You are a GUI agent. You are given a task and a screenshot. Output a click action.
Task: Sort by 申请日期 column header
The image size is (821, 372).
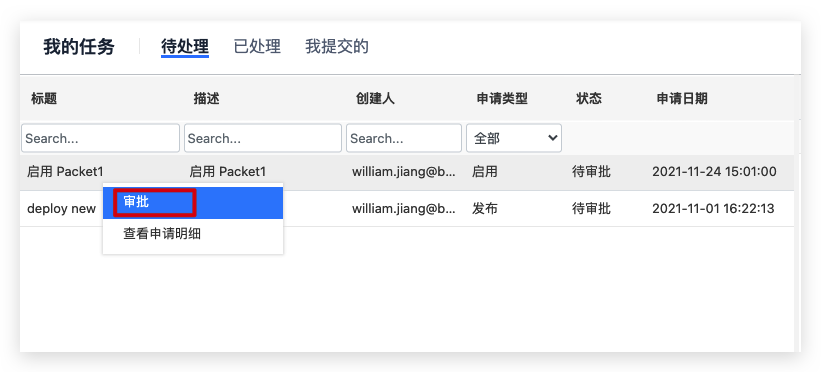point(682,99)
